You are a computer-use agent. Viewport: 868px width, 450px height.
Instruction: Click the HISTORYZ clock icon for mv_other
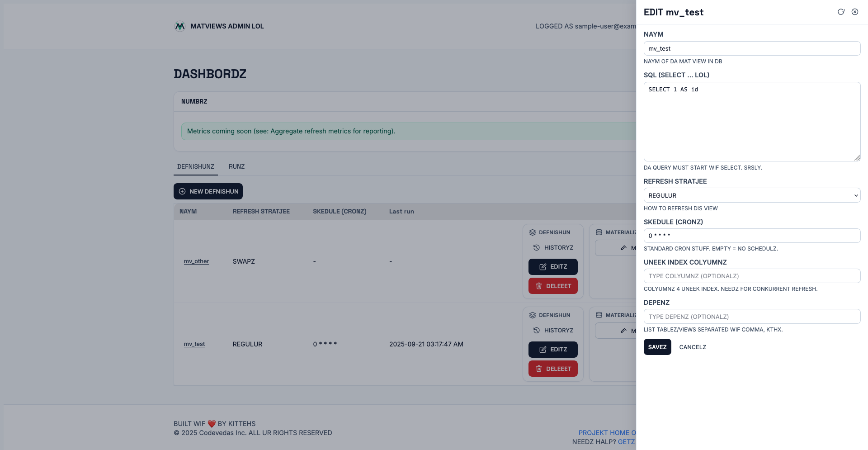[537, 247]
